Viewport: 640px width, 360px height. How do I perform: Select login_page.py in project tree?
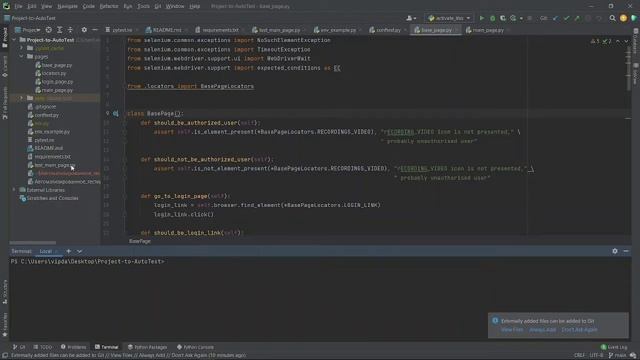[57, 82]
